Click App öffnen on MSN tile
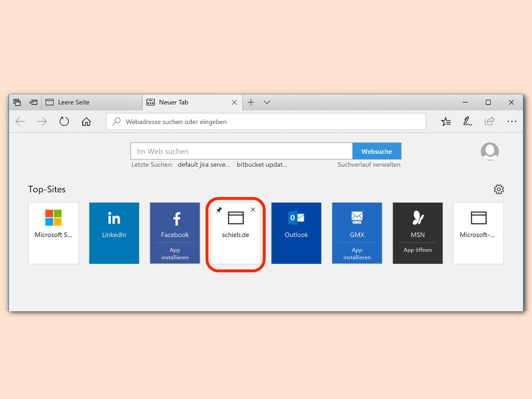Viewport: 532px width, 399px height. pyautogui.click(x=418, y=250)
